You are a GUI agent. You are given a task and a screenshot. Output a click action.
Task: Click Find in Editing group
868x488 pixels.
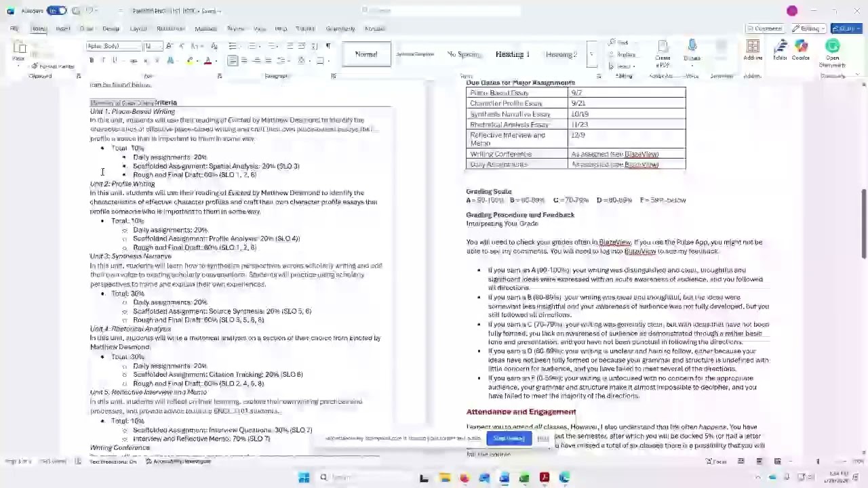point(619,43)
